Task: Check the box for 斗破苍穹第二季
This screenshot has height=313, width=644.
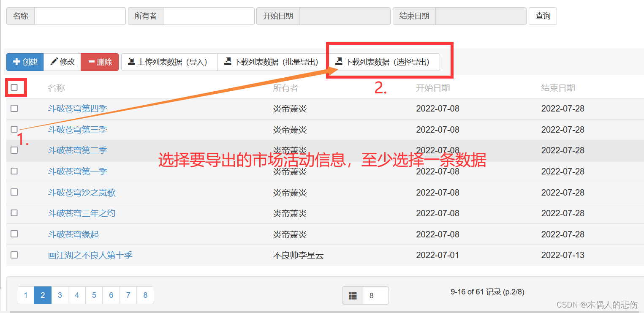Action: (14, 150)
